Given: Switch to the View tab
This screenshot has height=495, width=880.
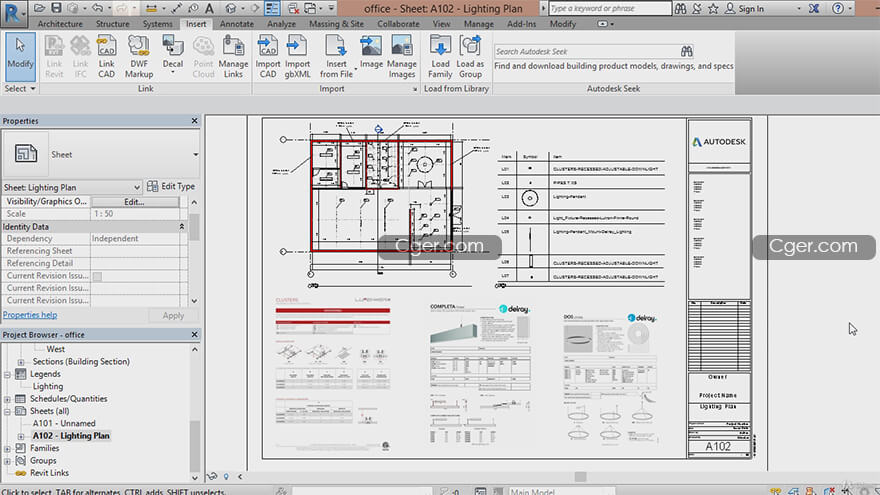Looking at the screenshot, I should coord(441,24).
